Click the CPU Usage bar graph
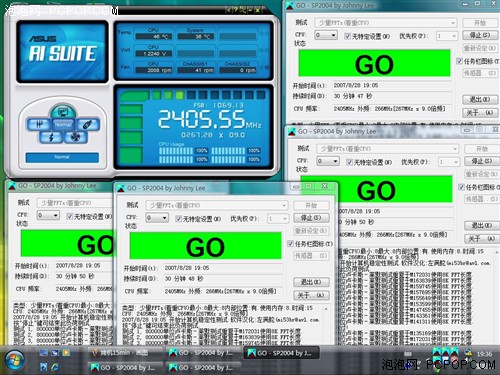This screenshot has width=500, height=375. pyautogui.click(x=210, y=155)
